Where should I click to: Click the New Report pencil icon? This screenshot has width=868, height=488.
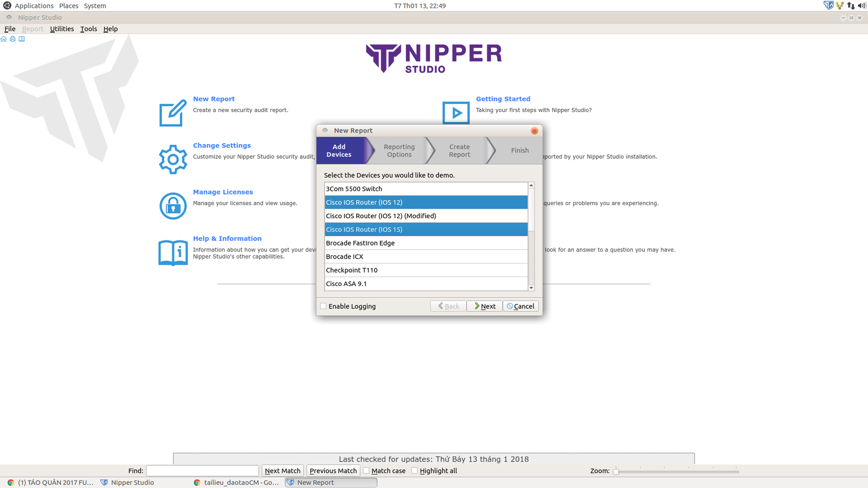(172, 112)
